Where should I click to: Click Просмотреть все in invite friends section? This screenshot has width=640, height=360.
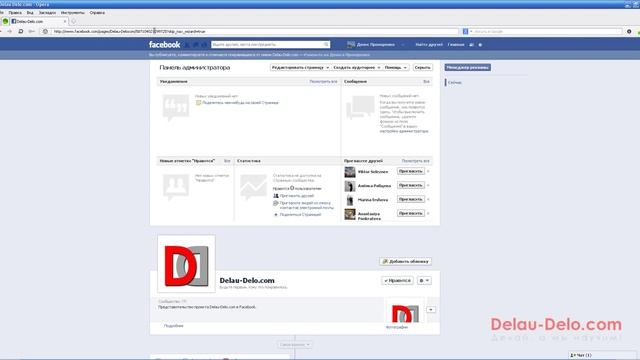point(415,161)
